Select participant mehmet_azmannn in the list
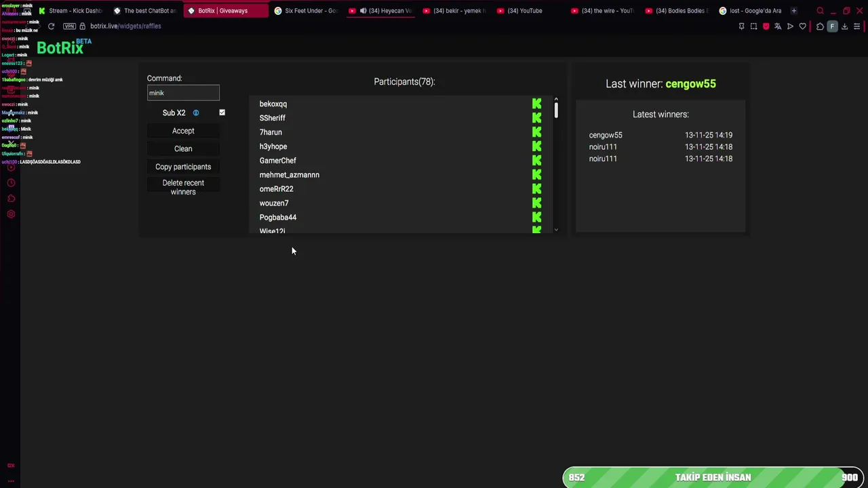 (x=289, y=175)
